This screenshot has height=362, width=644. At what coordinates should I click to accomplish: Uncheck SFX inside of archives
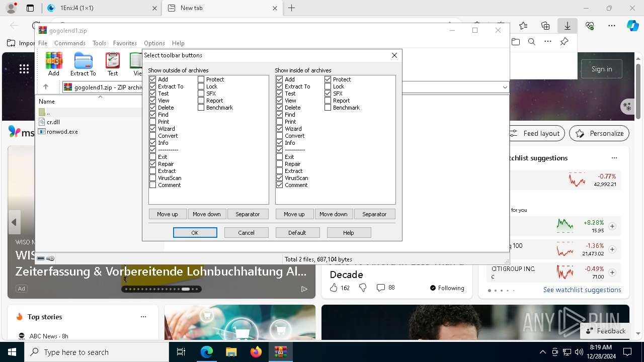click(x=328, y=94)
